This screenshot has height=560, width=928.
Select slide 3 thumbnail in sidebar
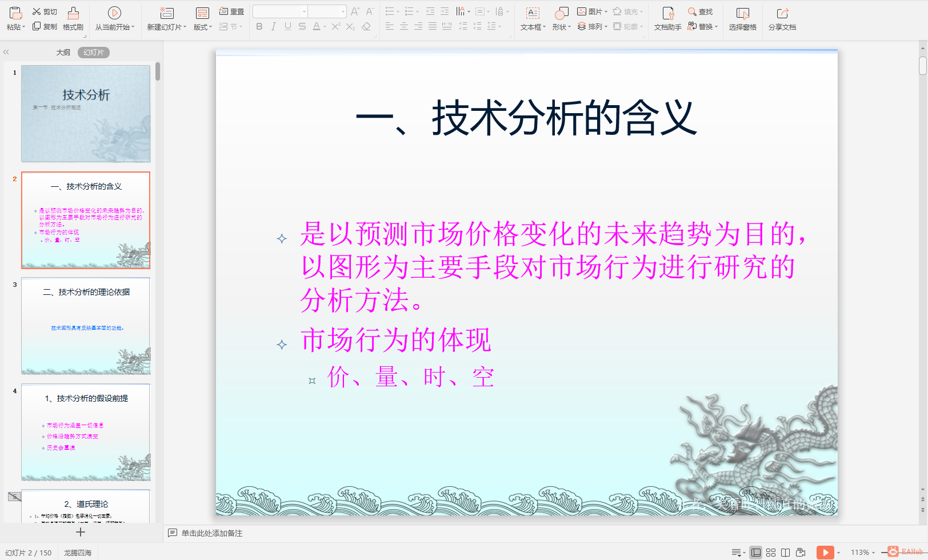85,326
